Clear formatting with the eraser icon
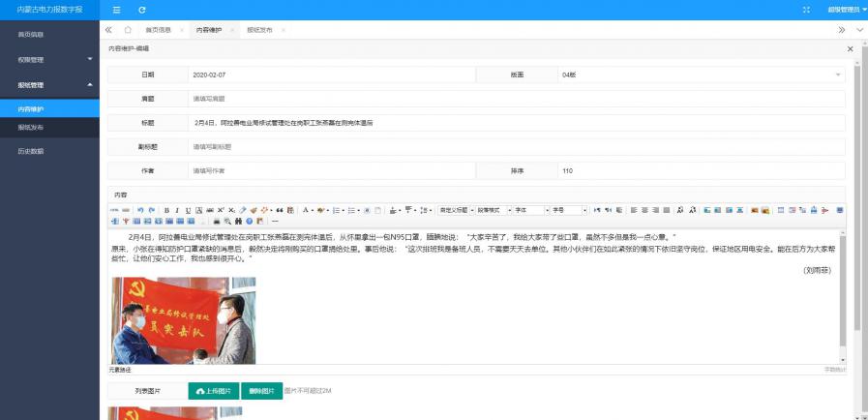Screen dimensions: 868x420 point(243,210)
